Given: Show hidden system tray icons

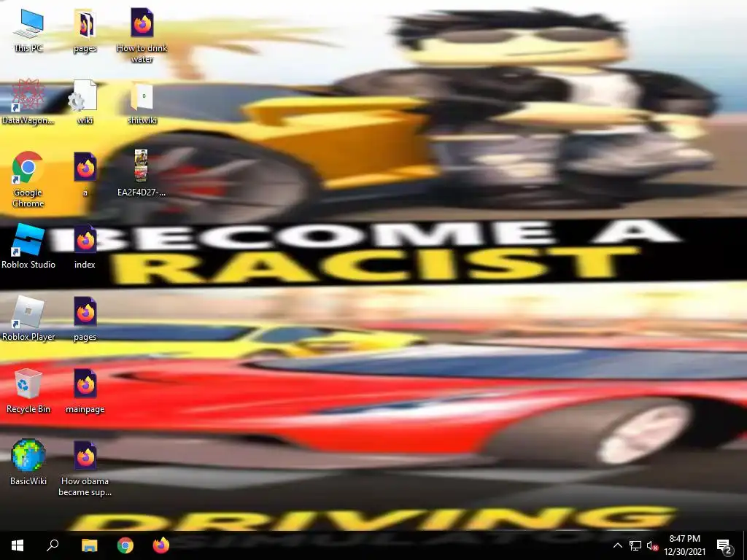Looking at the screenshot, I should pyautogui.click(x=617, y=545).
